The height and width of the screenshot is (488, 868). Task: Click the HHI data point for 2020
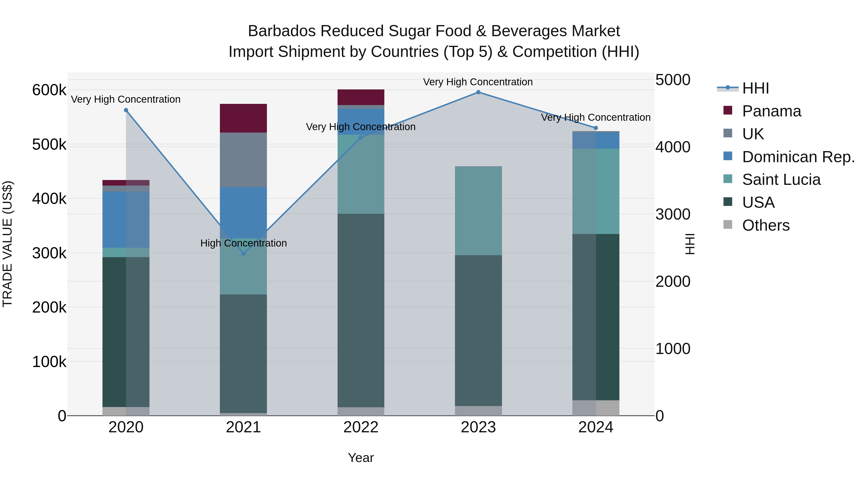(x=126, y=110)
